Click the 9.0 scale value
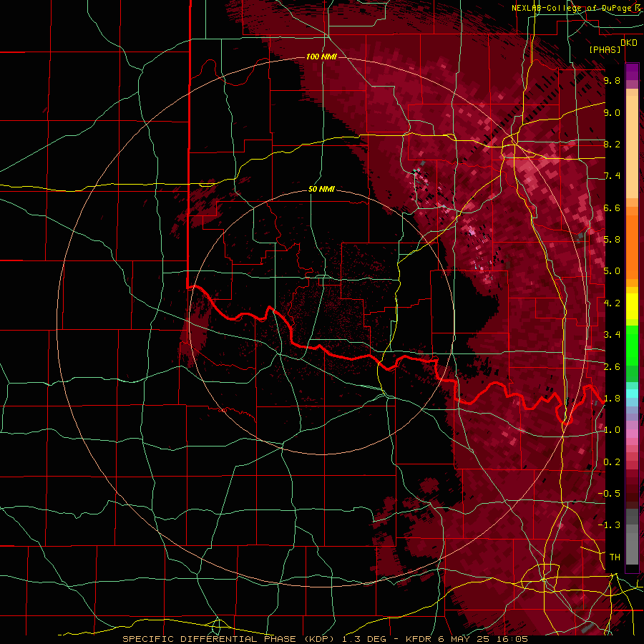This screenshot has width=644, height=644. point(612,112)
